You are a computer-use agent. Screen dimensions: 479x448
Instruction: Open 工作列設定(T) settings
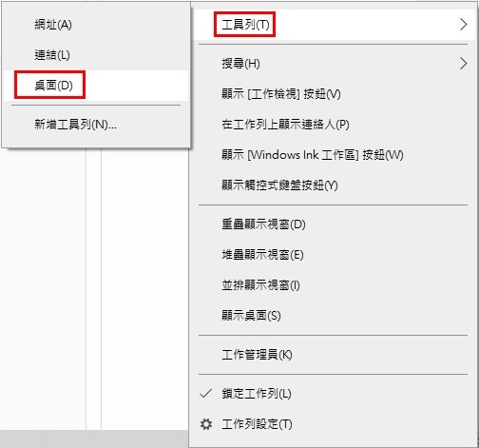pos(334,424)
